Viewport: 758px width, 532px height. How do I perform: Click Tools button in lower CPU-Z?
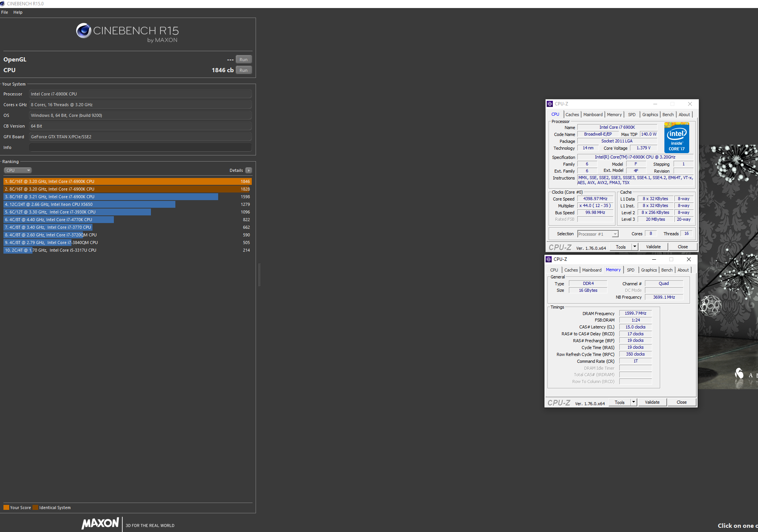tap(620, 403)
